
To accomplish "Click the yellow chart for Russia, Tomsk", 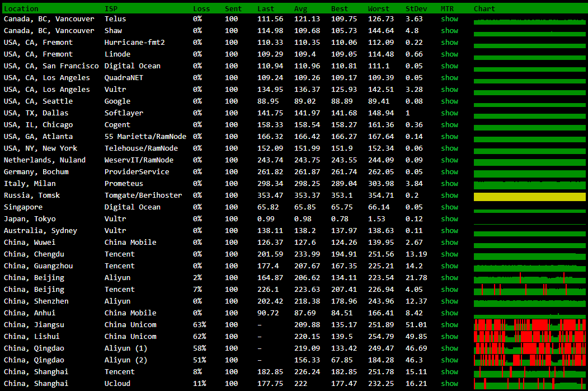I will [x=529, y=197].
